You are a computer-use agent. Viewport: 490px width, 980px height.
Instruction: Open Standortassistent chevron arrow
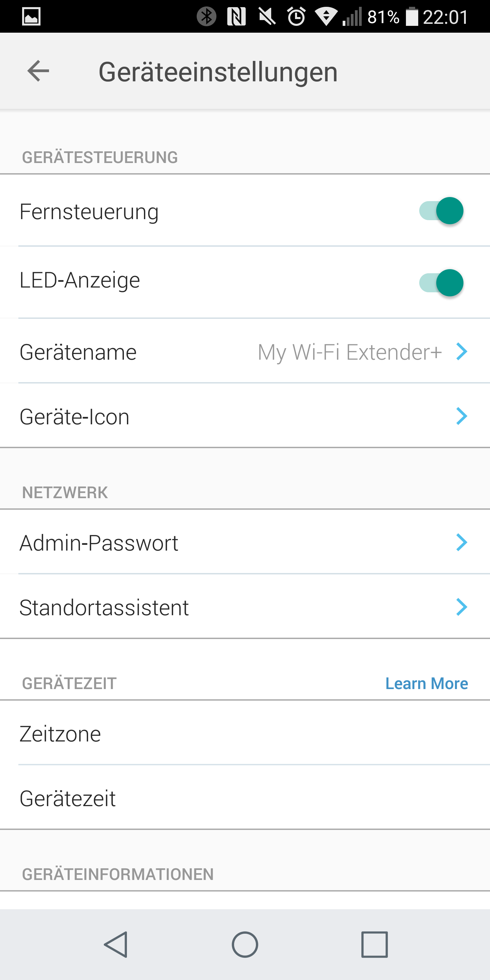(x=461, y=607)
